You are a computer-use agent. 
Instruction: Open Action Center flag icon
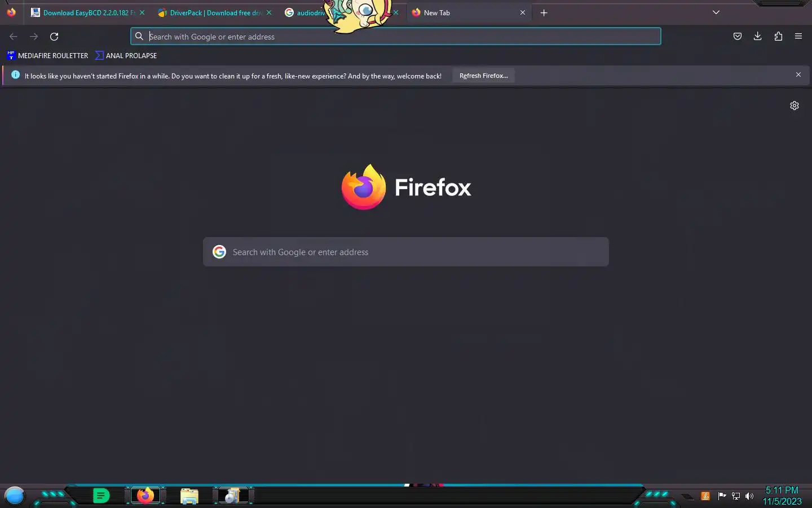pos(722,496)
